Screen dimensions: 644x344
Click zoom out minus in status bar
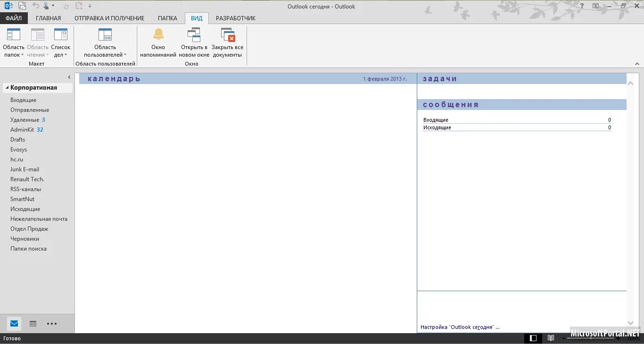564,338
